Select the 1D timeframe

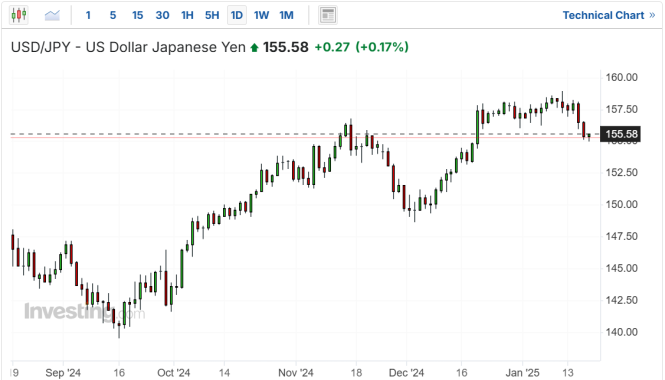[237, 16]
